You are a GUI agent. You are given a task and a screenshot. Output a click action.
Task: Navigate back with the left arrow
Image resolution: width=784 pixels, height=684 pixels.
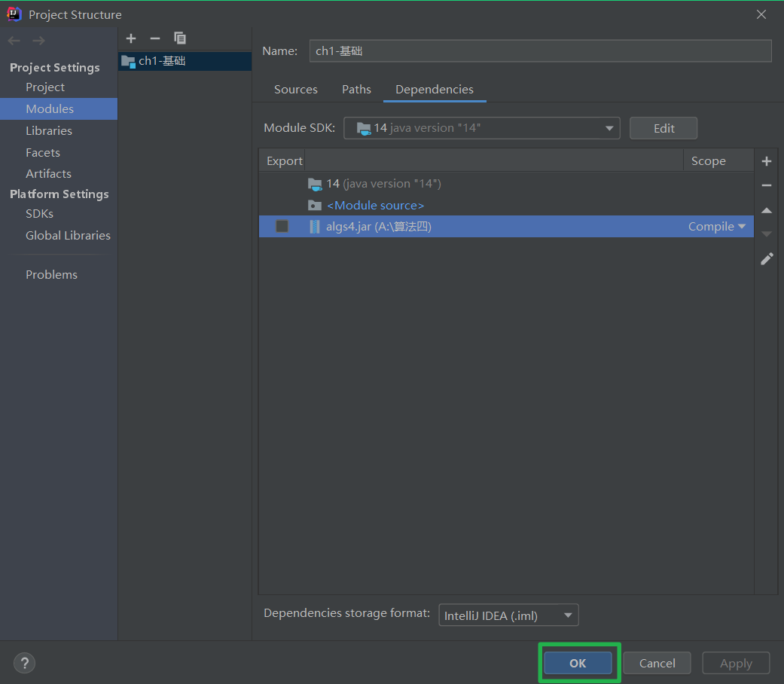click(x=13, y=40)
